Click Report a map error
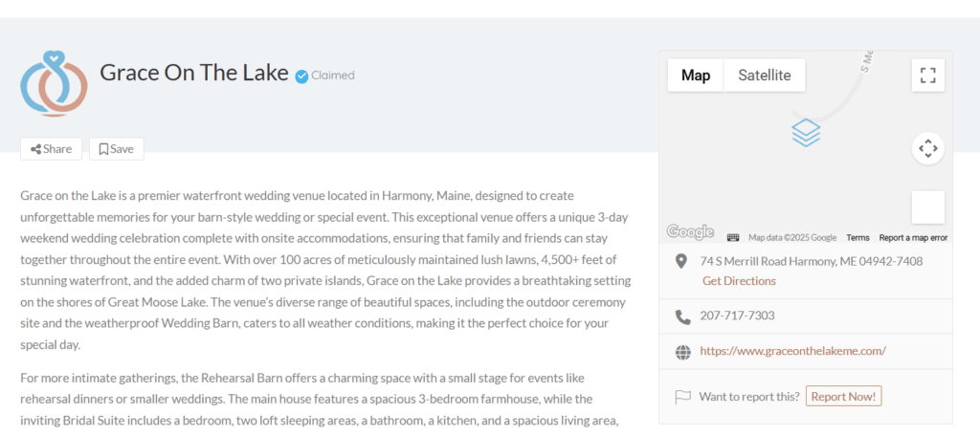Viewport: 980px width, 436px height. 913,237
